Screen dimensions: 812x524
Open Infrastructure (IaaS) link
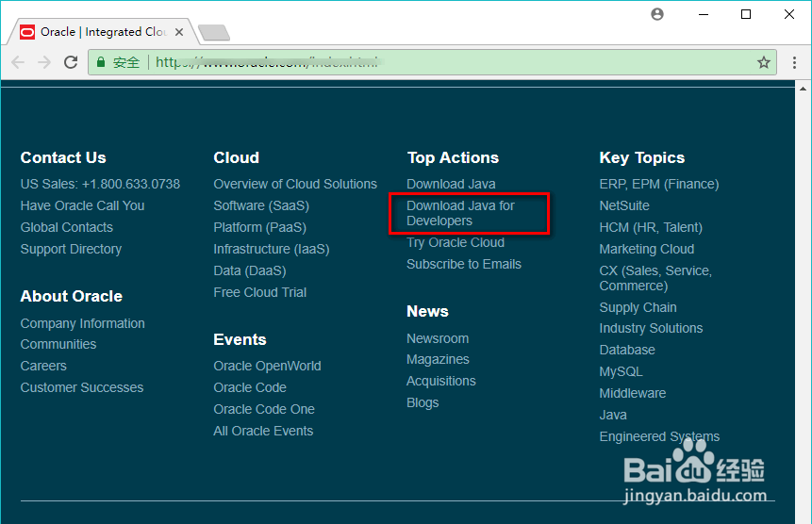tap(272, 250)
